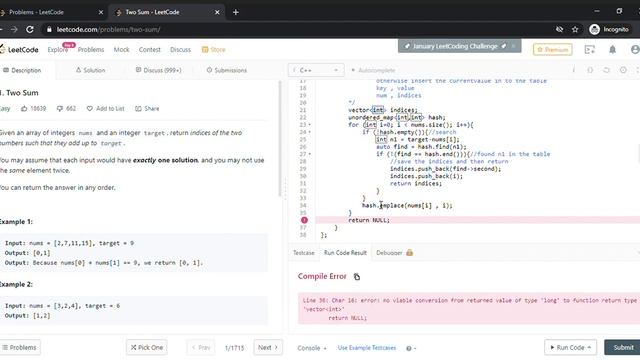The height and width of the screenshot is (360, 640).
Task: Open the locked Debugger tab
Action: (x=394, y=253)
